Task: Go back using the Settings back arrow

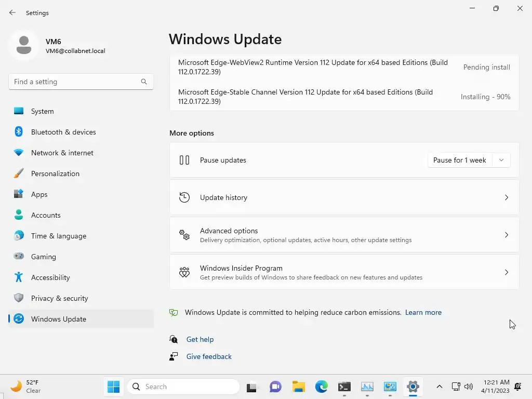Action: 12,12
